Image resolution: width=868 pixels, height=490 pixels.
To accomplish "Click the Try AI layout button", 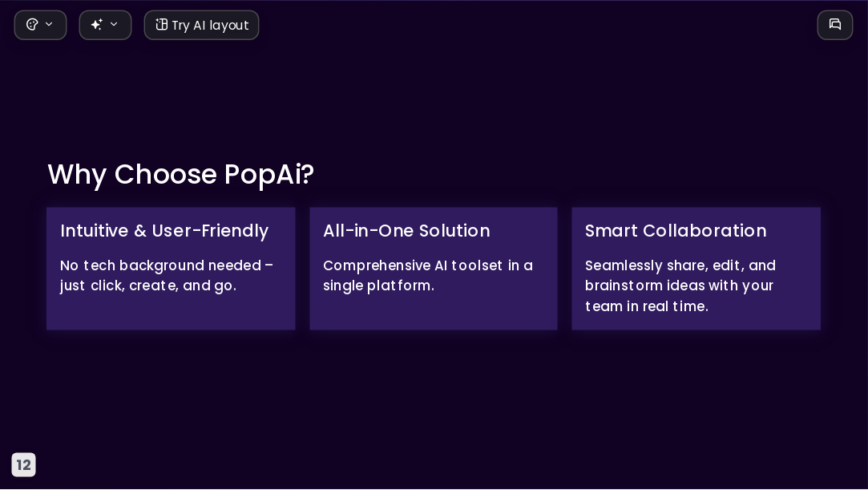I will 201,25.
